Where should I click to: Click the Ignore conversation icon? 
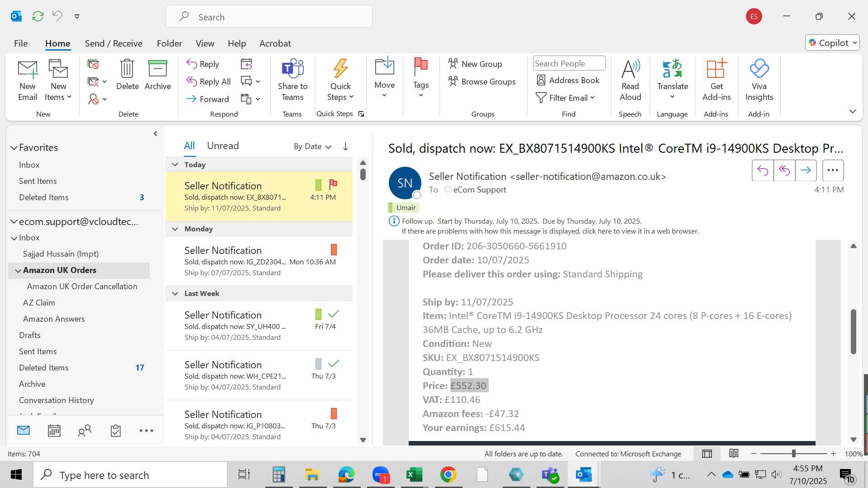click(x=93, y=65)
